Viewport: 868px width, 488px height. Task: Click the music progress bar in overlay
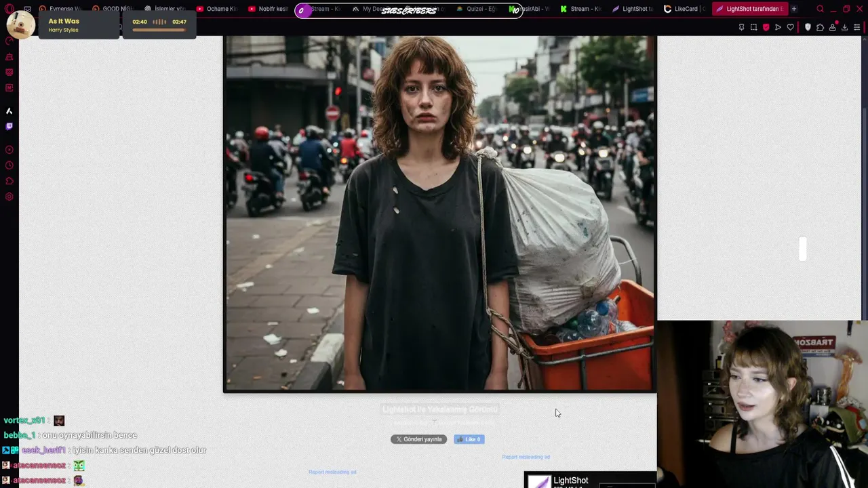point(159,30)
